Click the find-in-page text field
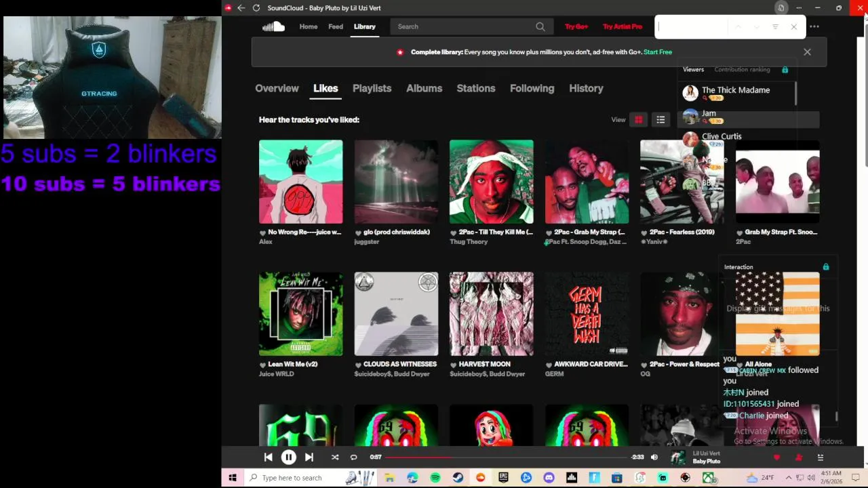The width and height of the screenshot is (868, 488). 692,26
